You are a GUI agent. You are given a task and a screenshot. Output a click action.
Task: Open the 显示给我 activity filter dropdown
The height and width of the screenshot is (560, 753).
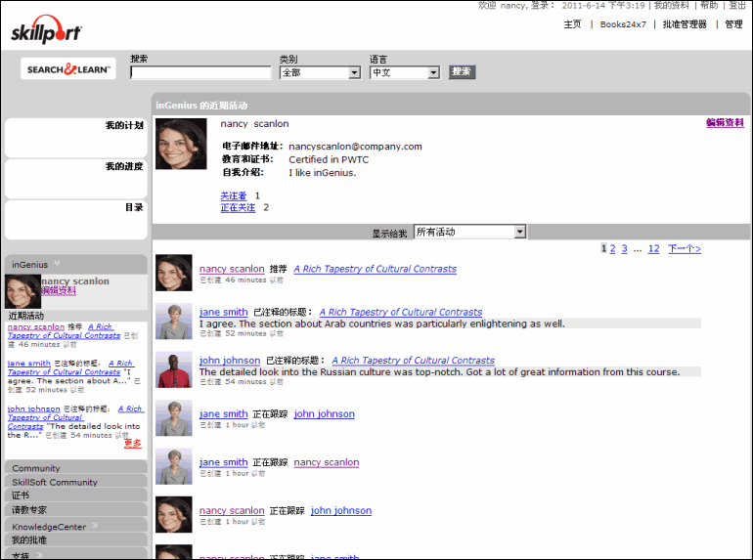pos(519,232)
